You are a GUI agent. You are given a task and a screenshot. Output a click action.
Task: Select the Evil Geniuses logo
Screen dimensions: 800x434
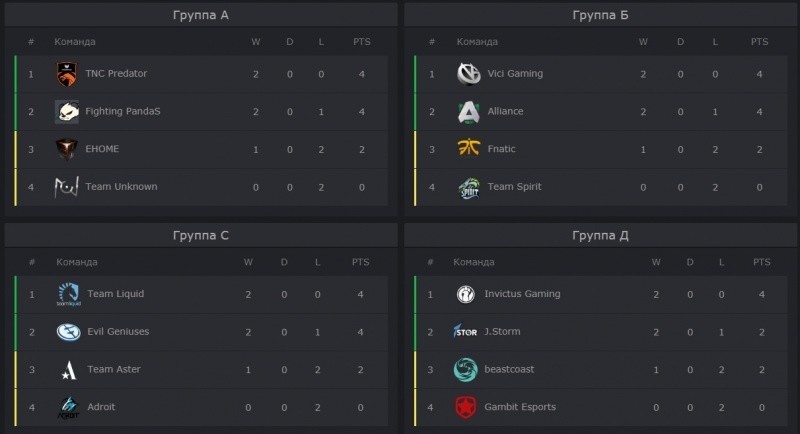coord(68,332)
